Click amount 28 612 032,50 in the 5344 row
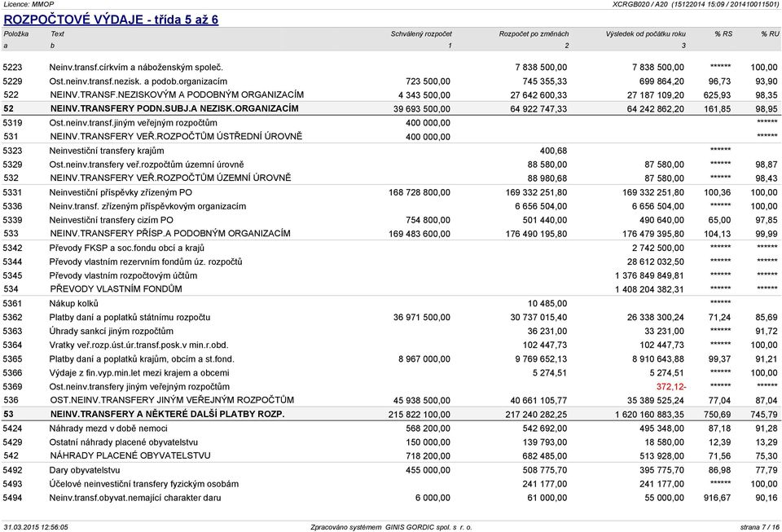 [x=655, y=262]
